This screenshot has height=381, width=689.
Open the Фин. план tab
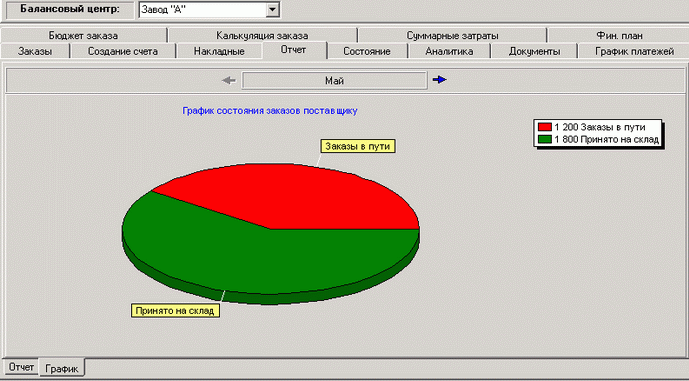point(619,36)
